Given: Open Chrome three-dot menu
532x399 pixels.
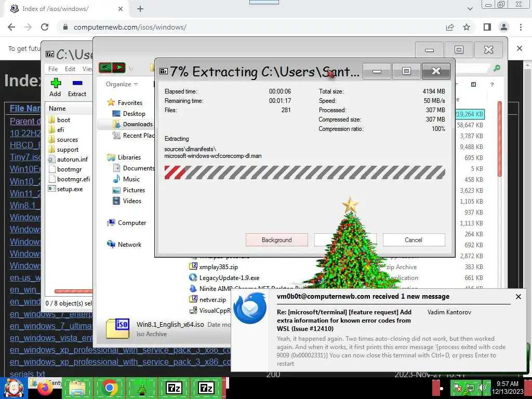Looking at the screenshot, I should pos(521,27).
